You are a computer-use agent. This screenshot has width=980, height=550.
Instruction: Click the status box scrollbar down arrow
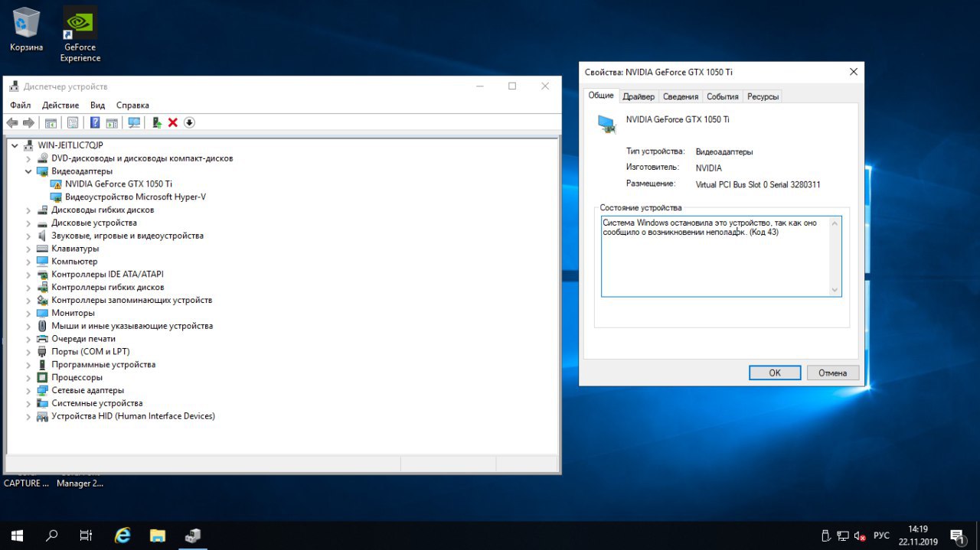[835, 290]
